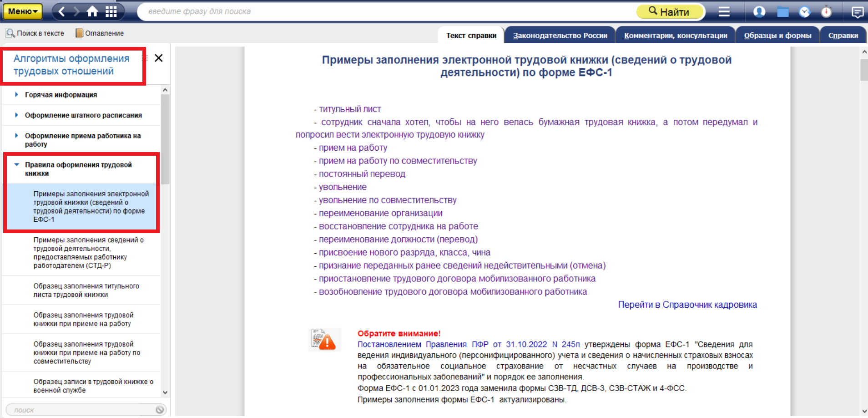Open Образец трудовой книжки при приеме на работу

tap(83, 319)
